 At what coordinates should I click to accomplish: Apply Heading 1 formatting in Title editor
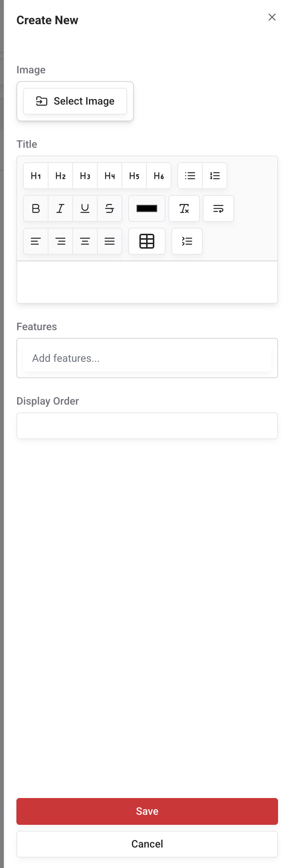click(35, 176)
